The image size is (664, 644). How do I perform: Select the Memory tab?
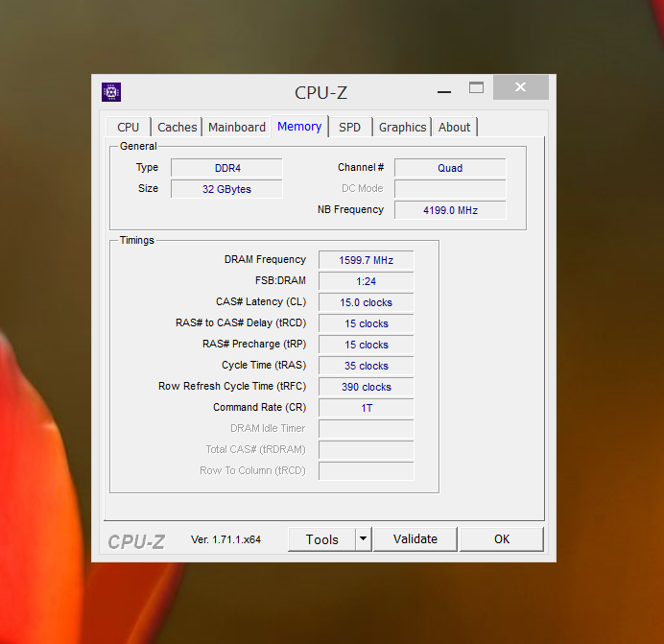coord(299,127)
